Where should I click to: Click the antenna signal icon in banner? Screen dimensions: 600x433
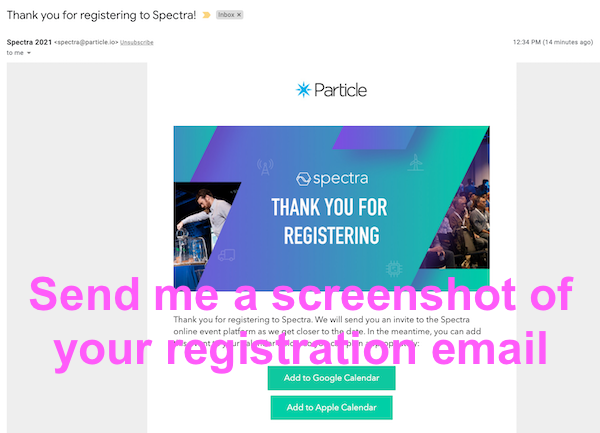(x=264, y=166)
